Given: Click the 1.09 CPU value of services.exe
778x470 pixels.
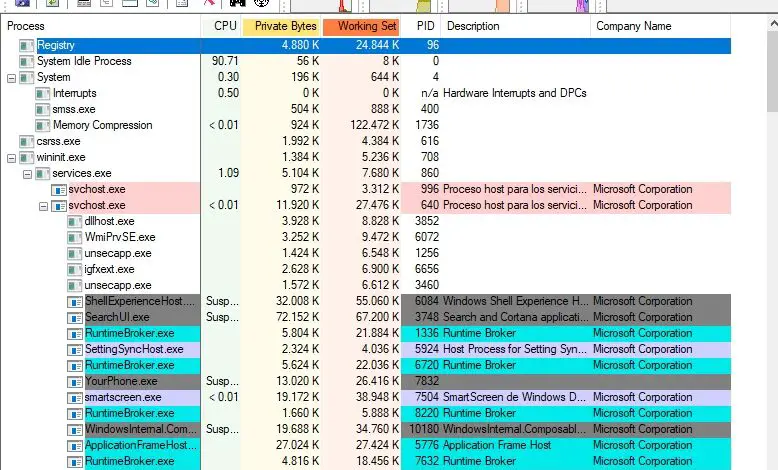Looking at the screenshot, I should [x=228, y=173].
